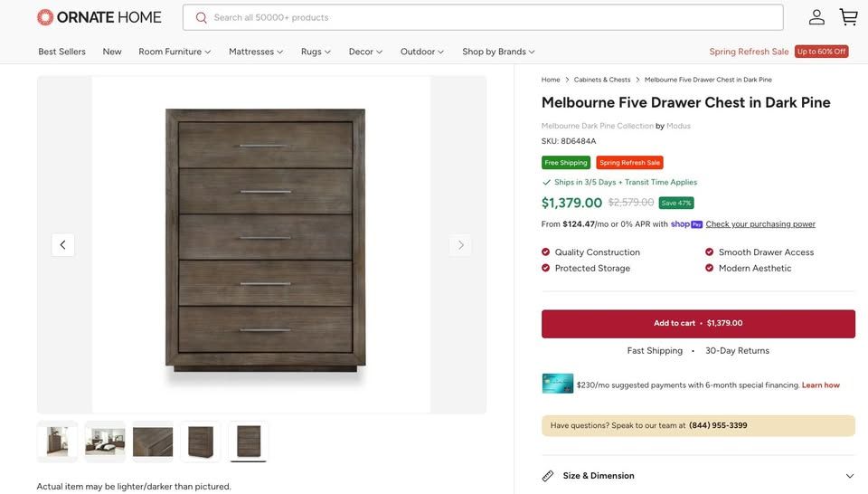Click the Learn how financing link
Viewport: 868px width, 494px height.
[820, 385]
